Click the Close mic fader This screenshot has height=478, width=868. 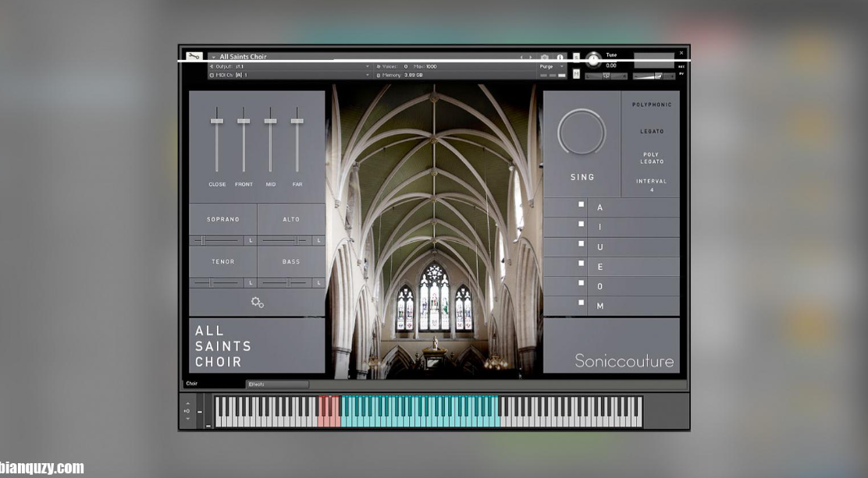(x=217, y=121)
